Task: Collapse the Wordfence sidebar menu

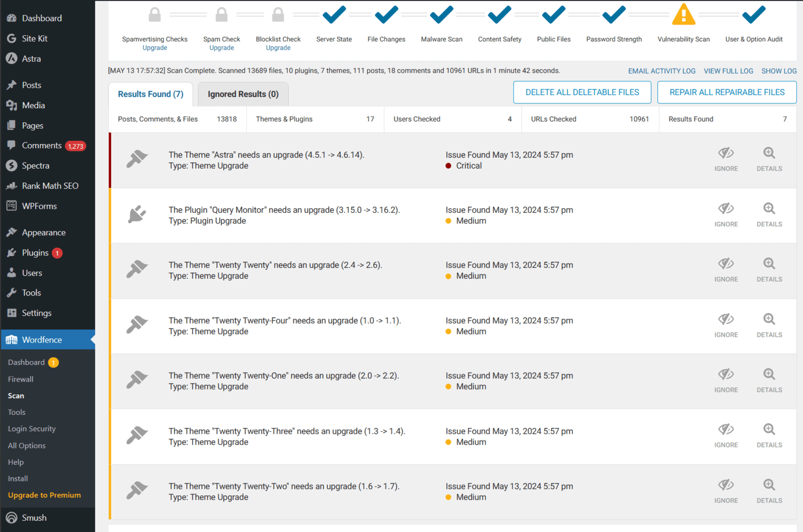Action: coord(41,339)
